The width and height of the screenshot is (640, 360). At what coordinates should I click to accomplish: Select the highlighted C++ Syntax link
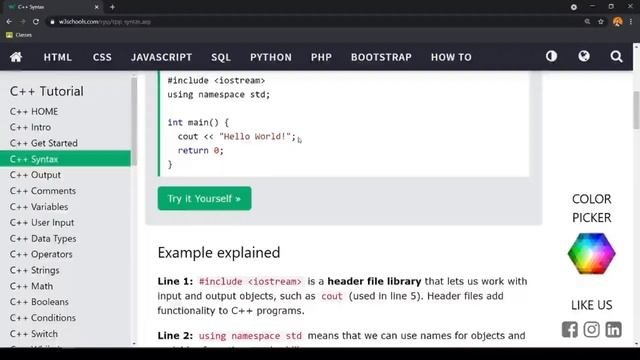pyautogui.click(x=65, y=159)
